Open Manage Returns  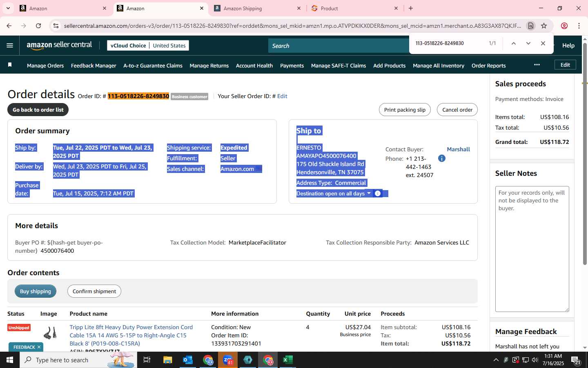tap(209, 65)
